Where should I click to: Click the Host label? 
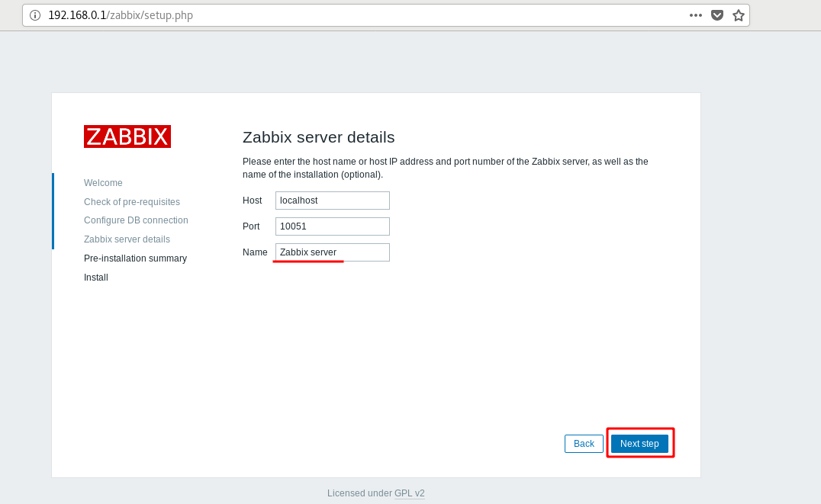point(253,201)
